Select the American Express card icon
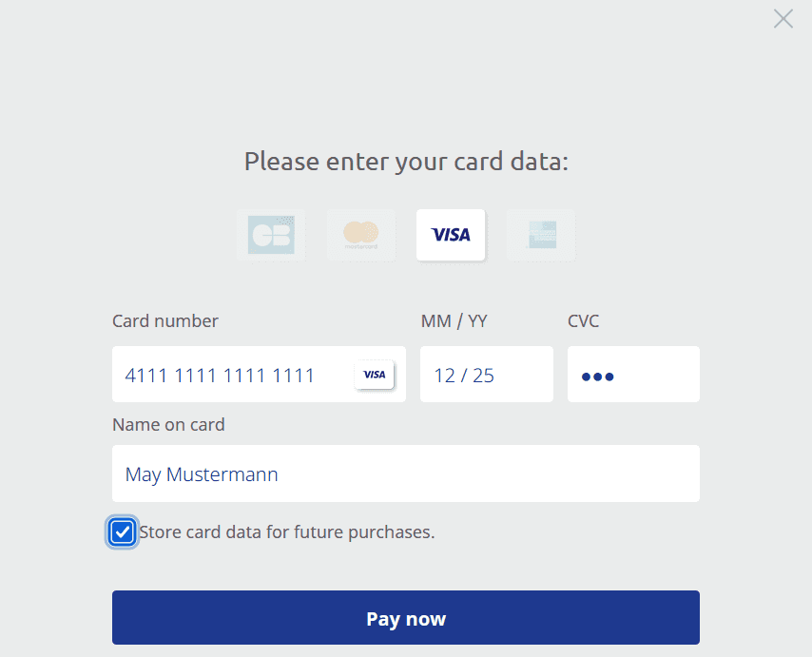The height and width of the screenshot is (657, 812). click(541, 234)
